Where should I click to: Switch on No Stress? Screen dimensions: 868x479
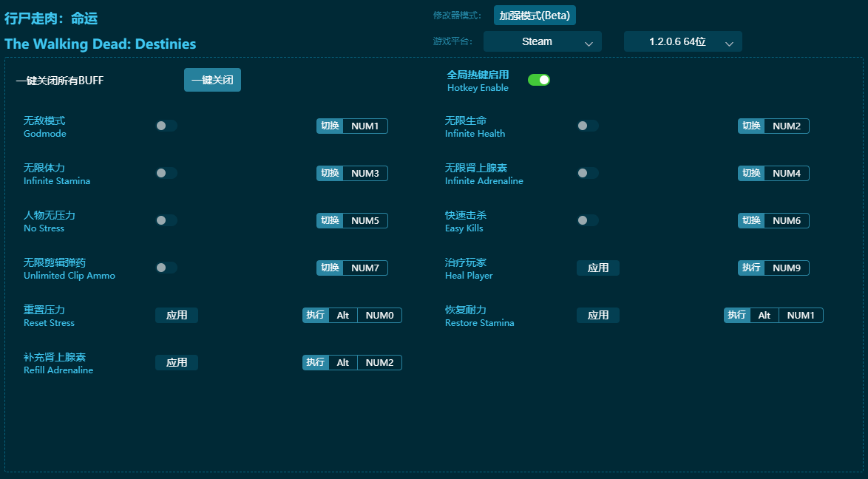(x=166, y=220)
